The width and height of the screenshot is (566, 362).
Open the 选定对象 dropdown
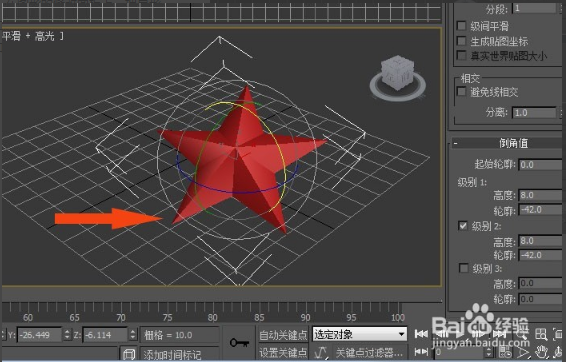point(360,334)
